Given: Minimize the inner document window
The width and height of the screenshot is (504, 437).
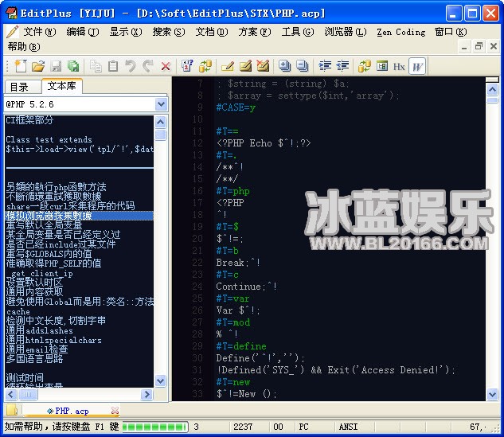Looking at the screenshot, I should click(x=464, y=46).
